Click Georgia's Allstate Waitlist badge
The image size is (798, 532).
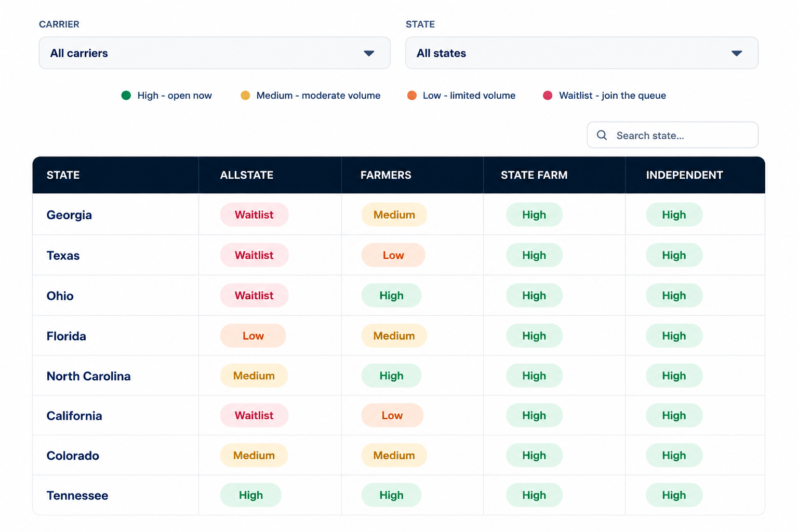pos(254,215)
